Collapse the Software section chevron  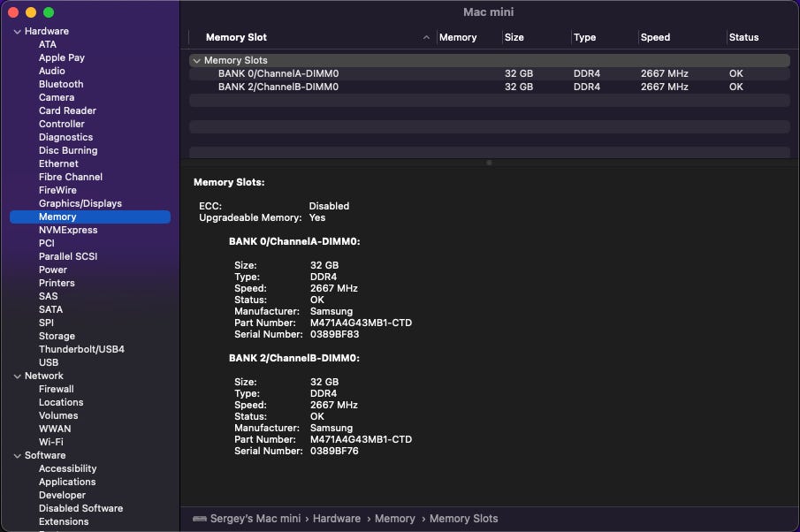[18, 456]
